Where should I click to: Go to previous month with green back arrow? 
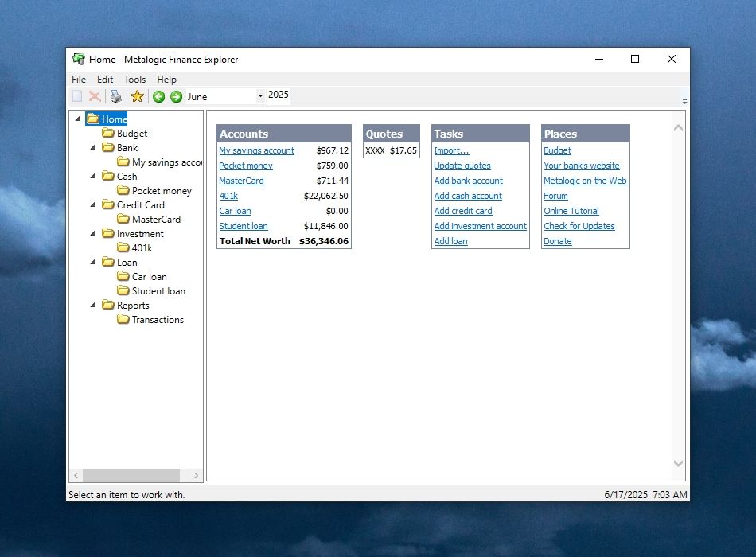coord(158,97)
